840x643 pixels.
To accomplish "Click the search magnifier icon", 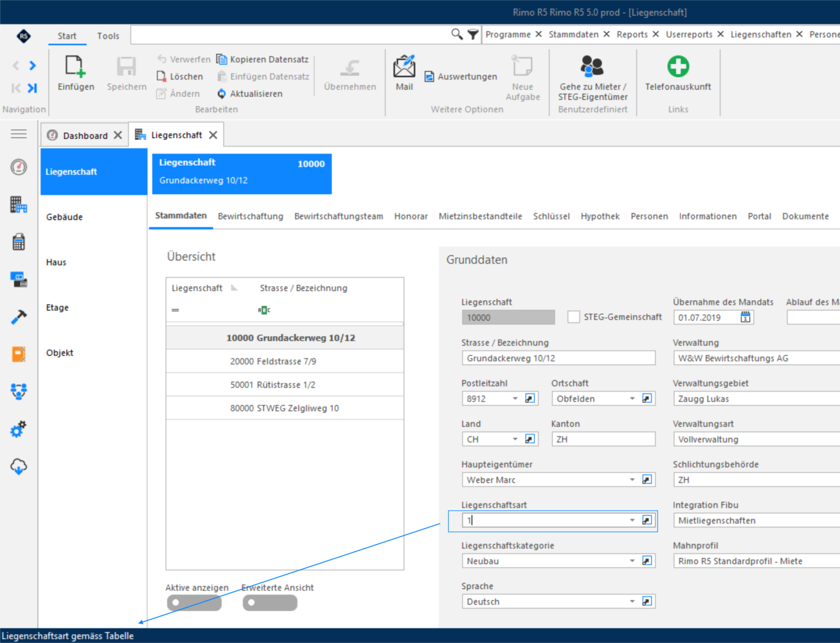I will [x=456, y=34].
